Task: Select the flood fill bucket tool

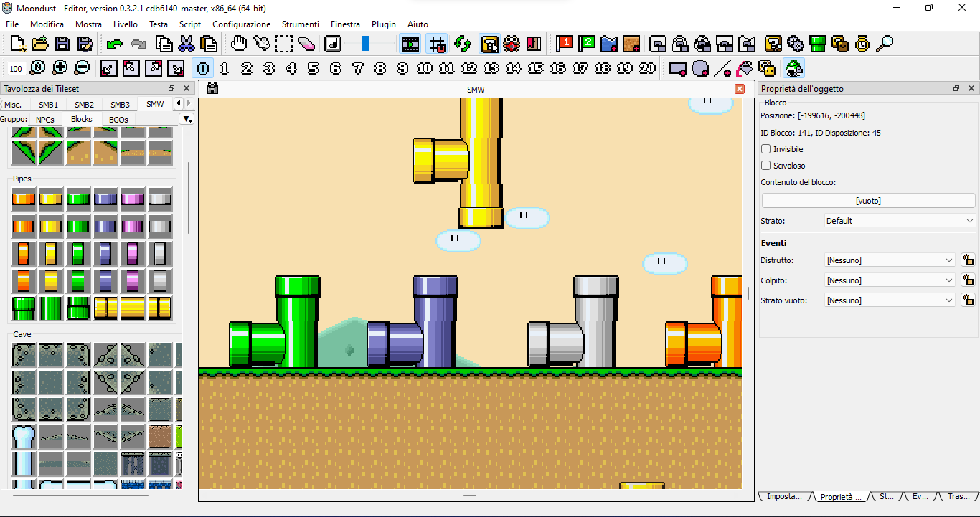Action: 745,68
